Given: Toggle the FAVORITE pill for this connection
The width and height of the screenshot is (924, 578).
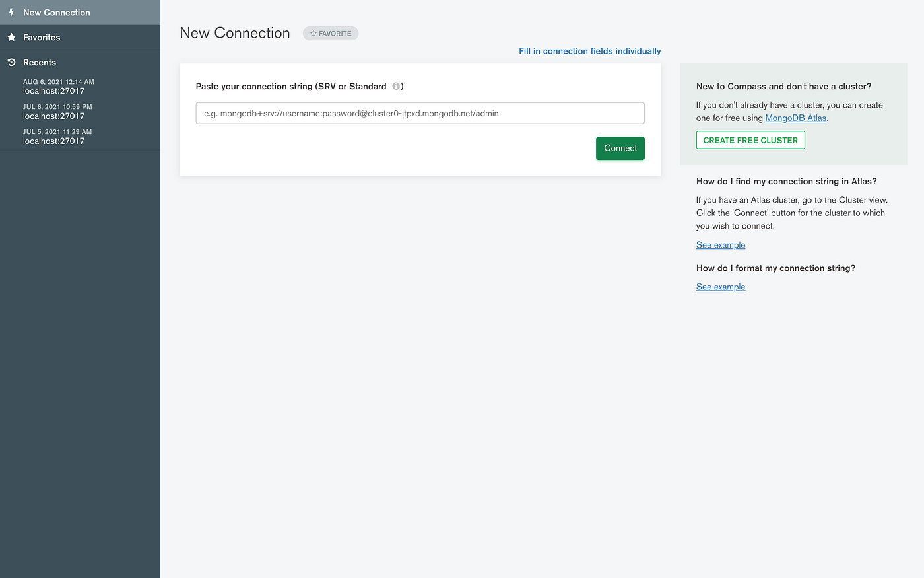Looking at the screenshot, I should point(331,34).
